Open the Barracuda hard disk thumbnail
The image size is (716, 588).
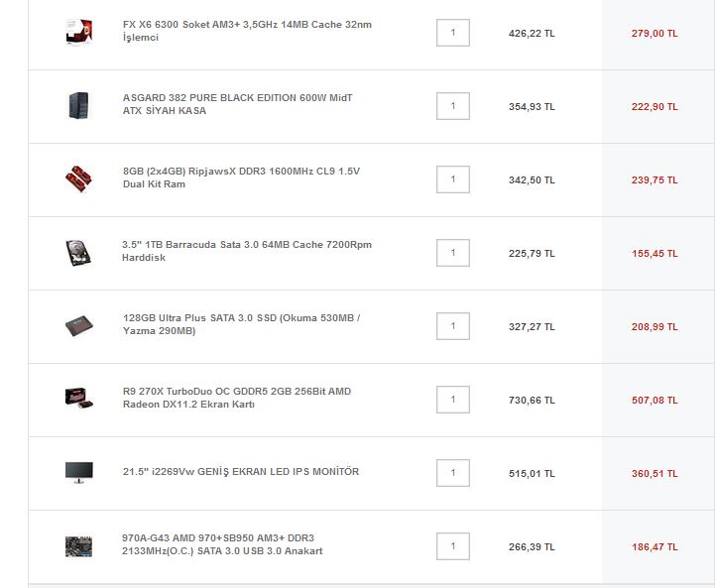point(79,253)
